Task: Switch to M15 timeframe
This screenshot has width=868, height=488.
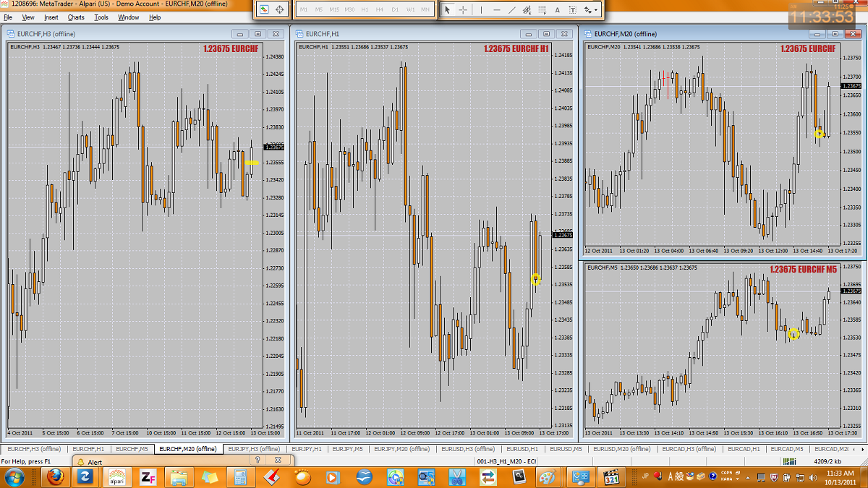Action: [x=333, y=9]
